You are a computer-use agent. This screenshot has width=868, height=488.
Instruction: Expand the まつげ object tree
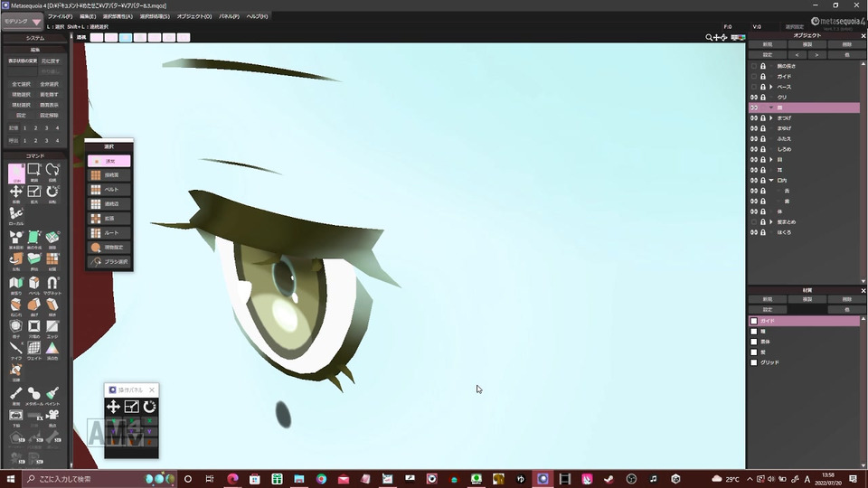[x=771, y=117]
